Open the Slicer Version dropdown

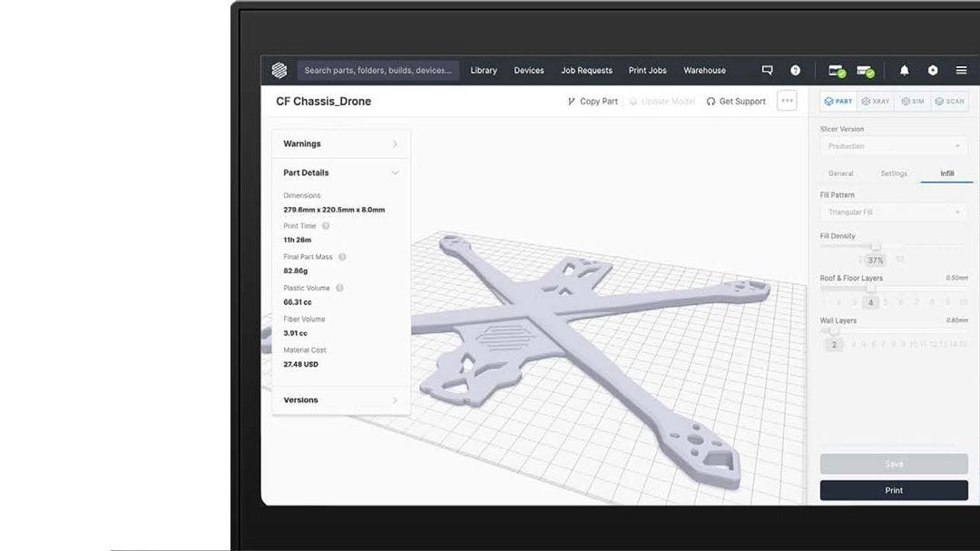[893, 146]
